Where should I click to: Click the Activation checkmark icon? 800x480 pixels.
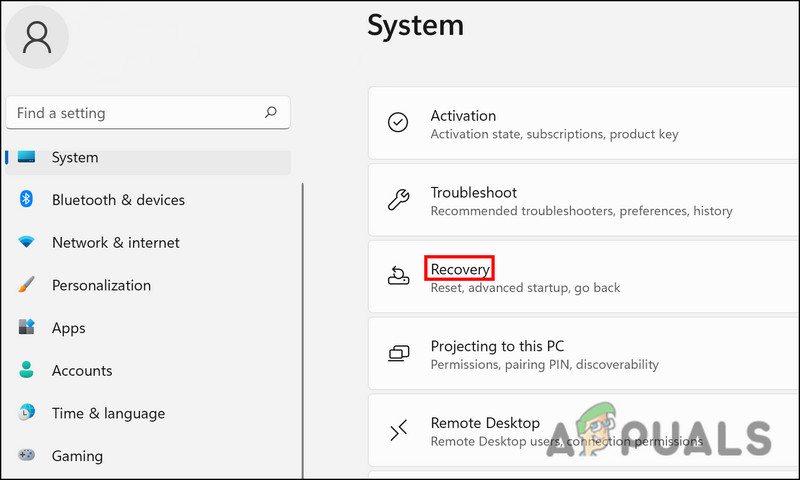pos(398,123)
